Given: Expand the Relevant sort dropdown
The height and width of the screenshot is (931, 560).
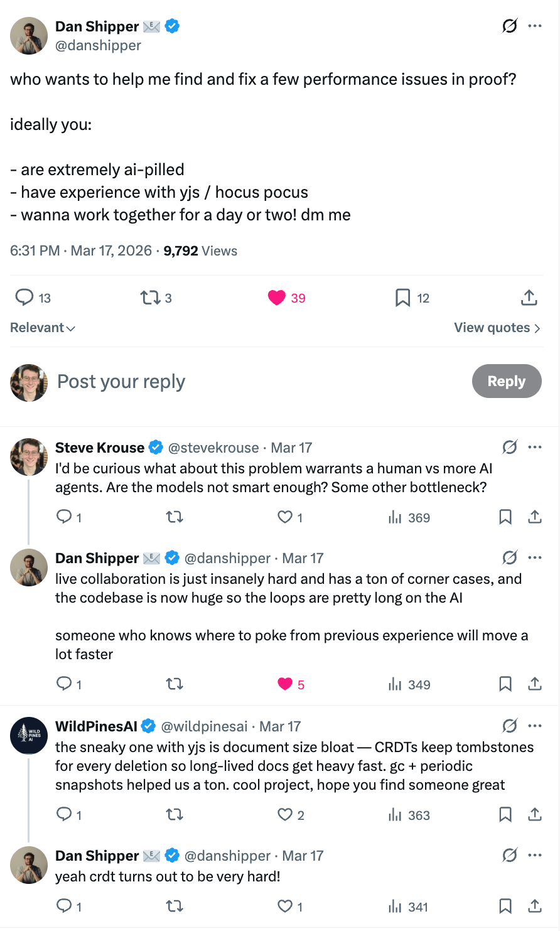Looking at the screenshot, I should pyautogui.click(x=43, y=328).
